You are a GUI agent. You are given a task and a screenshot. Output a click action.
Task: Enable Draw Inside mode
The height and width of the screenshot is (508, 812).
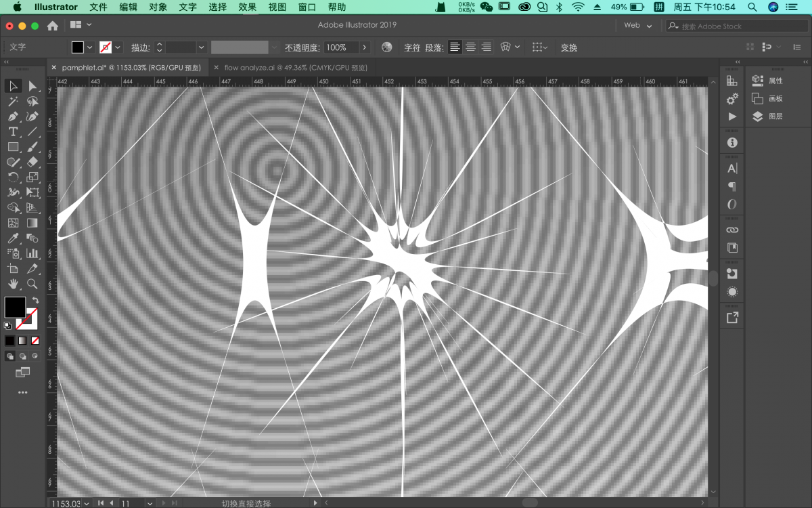[x=35, y=356]
